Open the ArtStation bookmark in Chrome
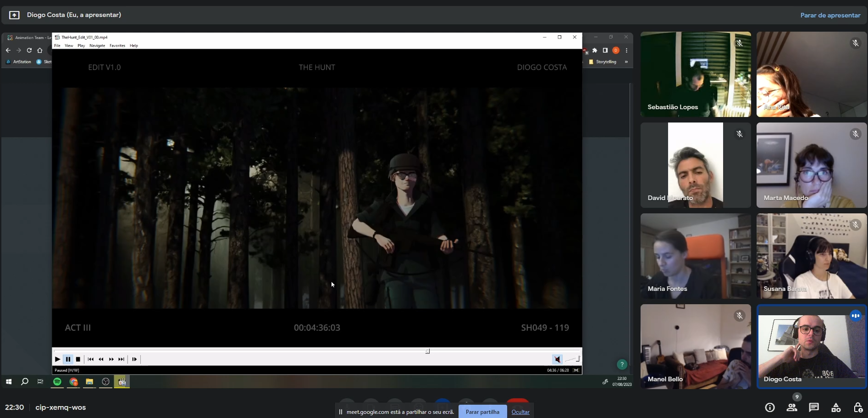Viewport: 868px width, 418px height. pyautogui.click(x=19, y=61)
